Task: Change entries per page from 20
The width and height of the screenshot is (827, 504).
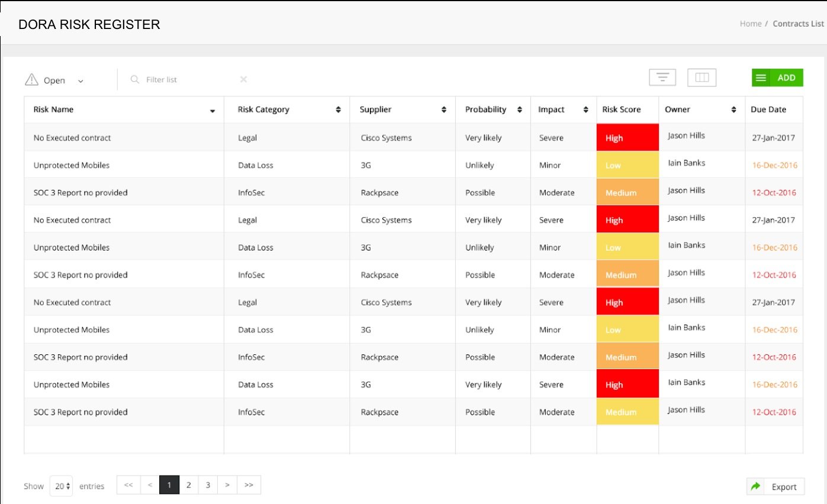Action: tap(60, 485)
